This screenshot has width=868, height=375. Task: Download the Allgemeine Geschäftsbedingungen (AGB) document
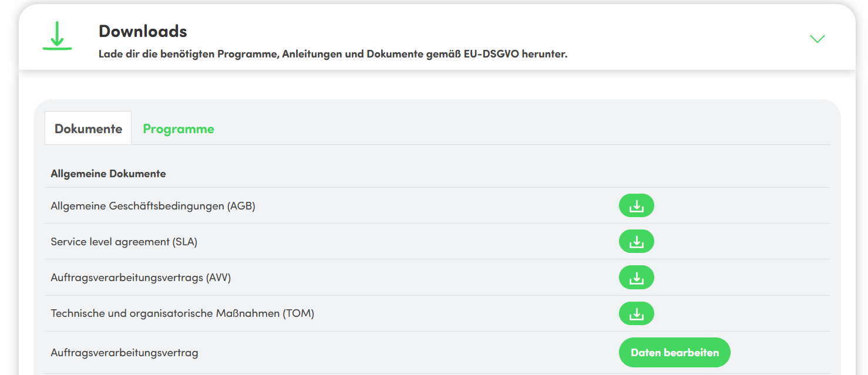(636, 206)
